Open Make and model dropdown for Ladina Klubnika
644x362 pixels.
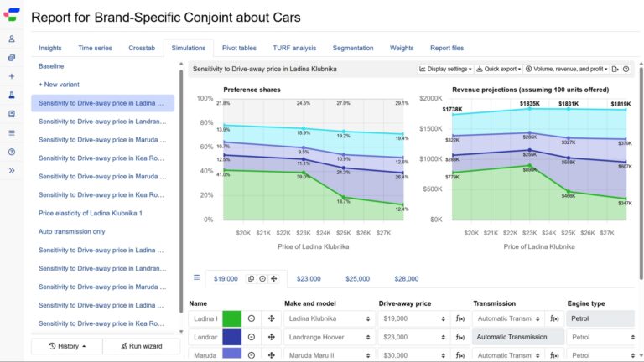[x=329, y=318]
